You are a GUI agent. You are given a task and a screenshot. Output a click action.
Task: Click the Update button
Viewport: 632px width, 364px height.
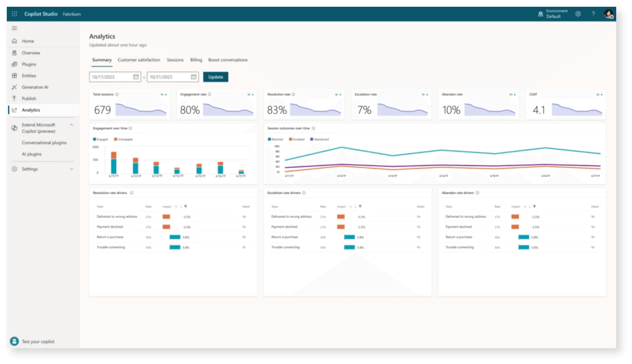216,77
